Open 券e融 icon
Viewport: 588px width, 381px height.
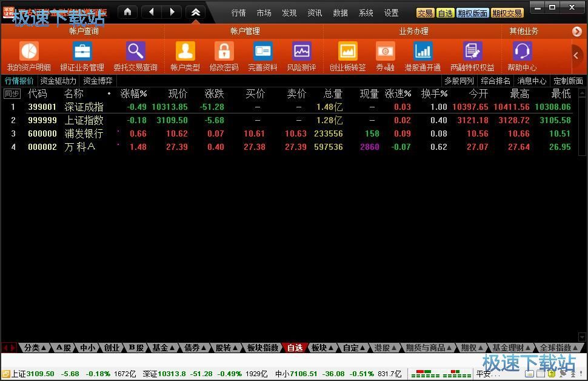pyautogui.click(x=385, y=51)
